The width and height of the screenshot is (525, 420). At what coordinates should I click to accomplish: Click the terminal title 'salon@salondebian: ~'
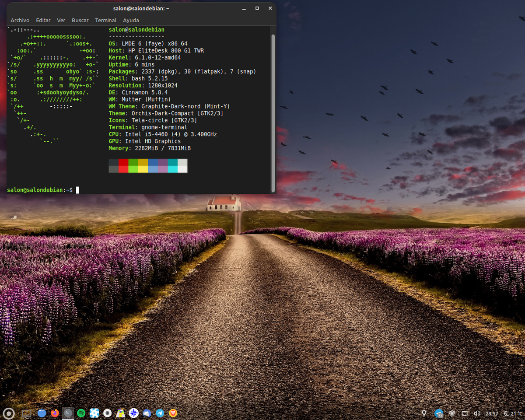pyautogui.click(x=141, y=8)
